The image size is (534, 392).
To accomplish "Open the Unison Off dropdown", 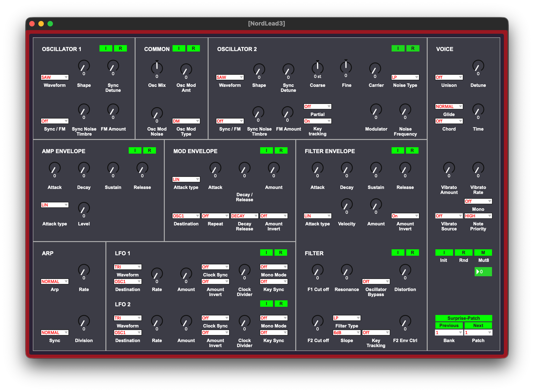I will click(449, 77).
